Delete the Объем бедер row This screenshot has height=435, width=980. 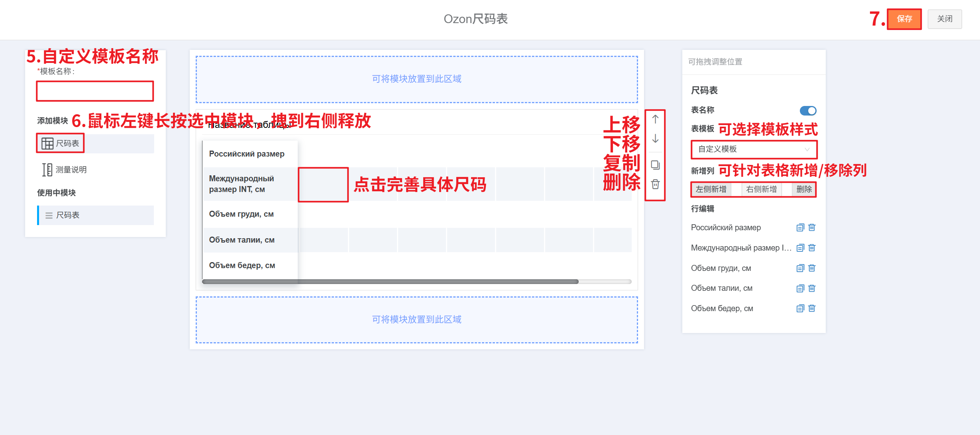point(812,308)
